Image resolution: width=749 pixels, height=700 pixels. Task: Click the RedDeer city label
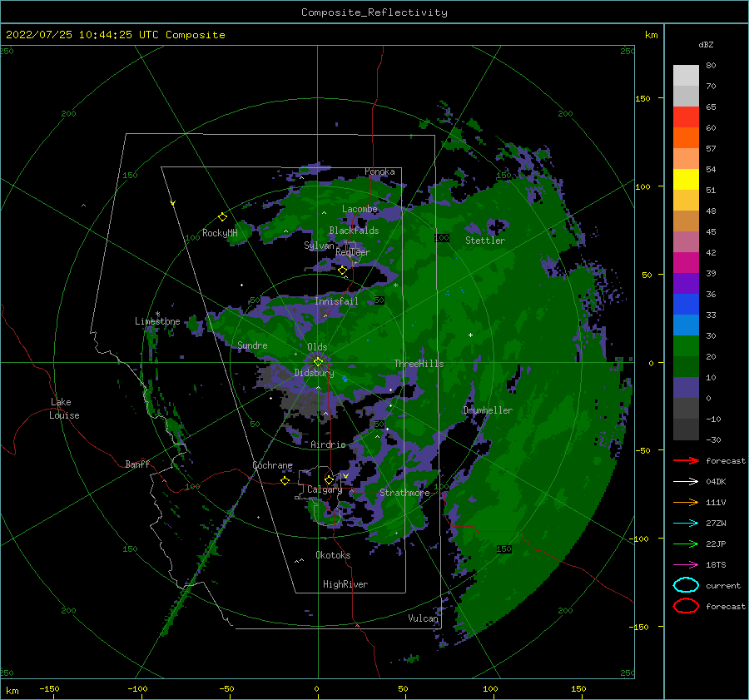(x=353, y=252)
